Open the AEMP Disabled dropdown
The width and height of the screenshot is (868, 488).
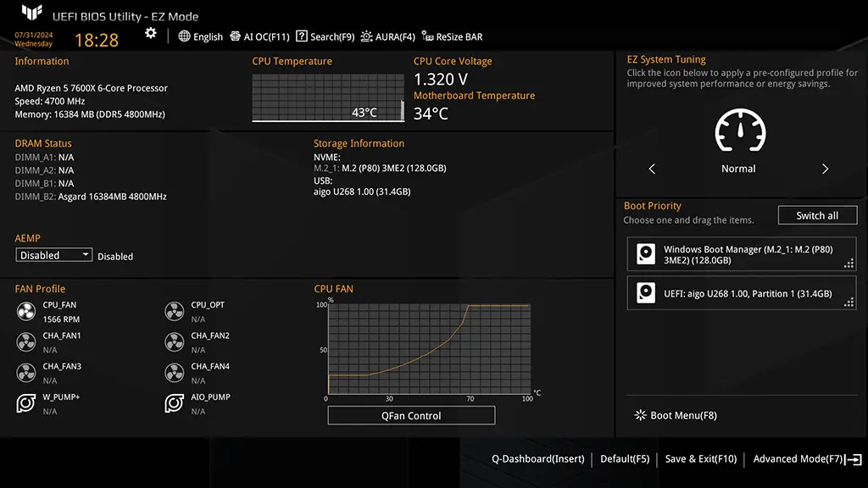click(x=53, y=255)
